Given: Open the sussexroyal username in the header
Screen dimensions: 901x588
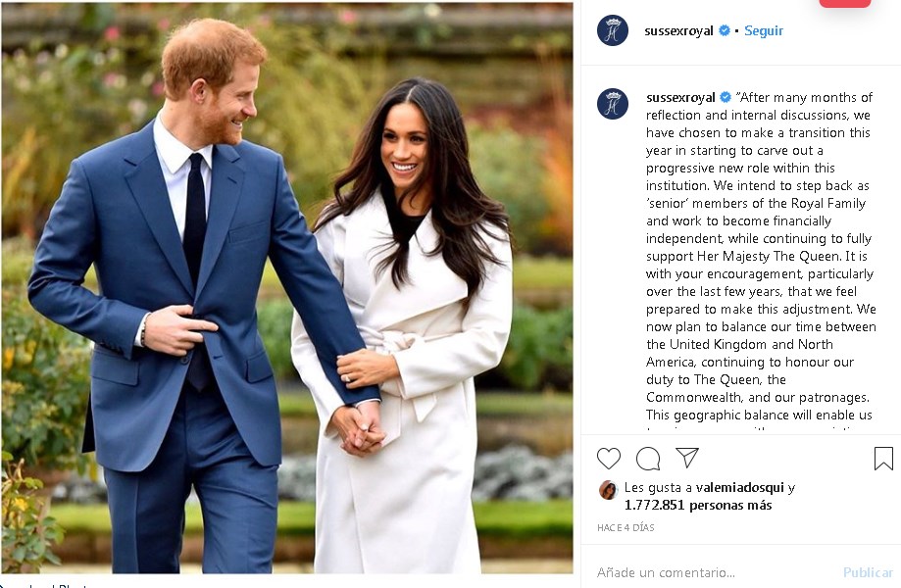Looking at the screenshot, I should pos(678,30).
